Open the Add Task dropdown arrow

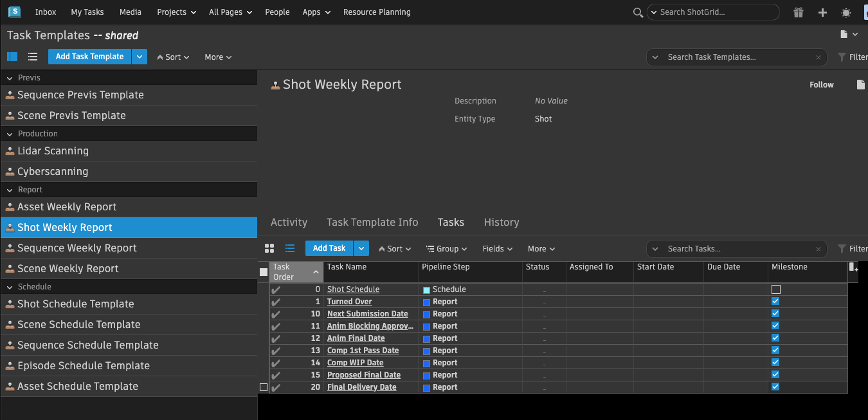(x=361, y=248)
